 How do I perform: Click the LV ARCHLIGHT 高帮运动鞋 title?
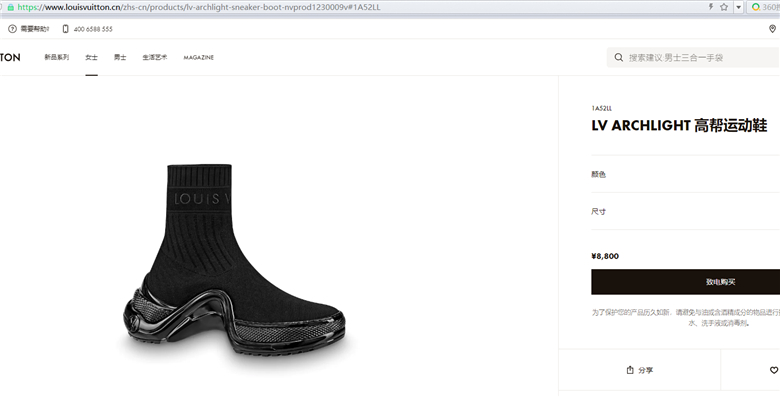click(x=679, y=125)
